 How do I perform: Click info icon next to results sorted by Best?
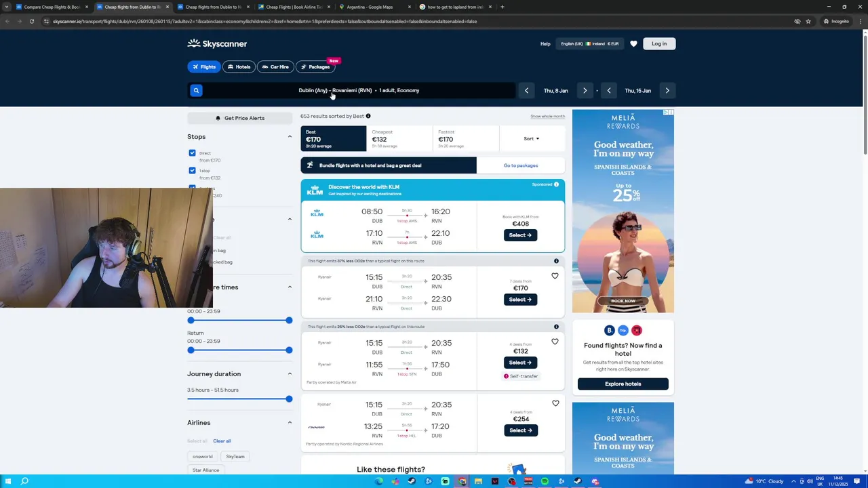(368, 116)
